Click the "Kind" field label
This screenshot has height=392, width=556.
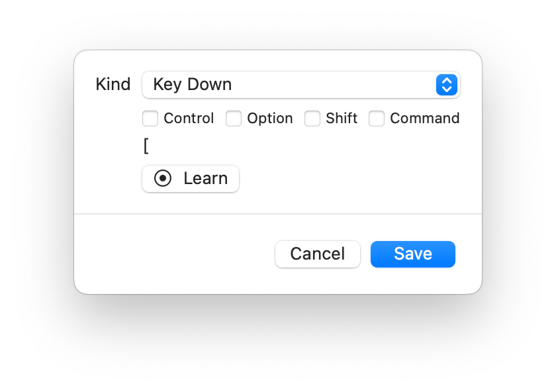pos(113,85)
